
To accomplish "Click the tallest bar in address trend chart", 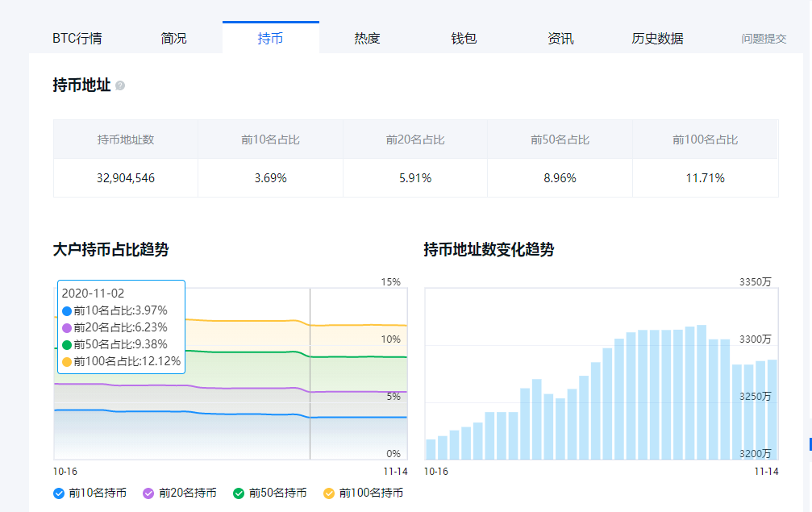I will click(x=702, y=393).
